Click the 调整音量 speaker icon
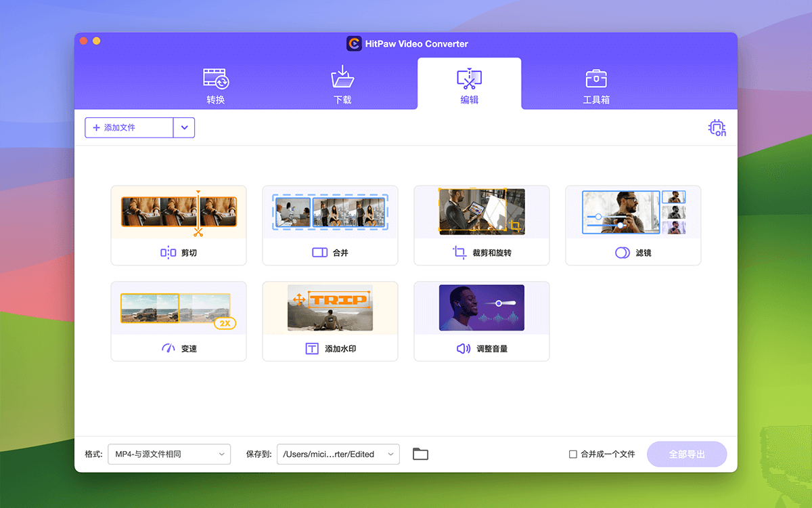 (464, 349)
